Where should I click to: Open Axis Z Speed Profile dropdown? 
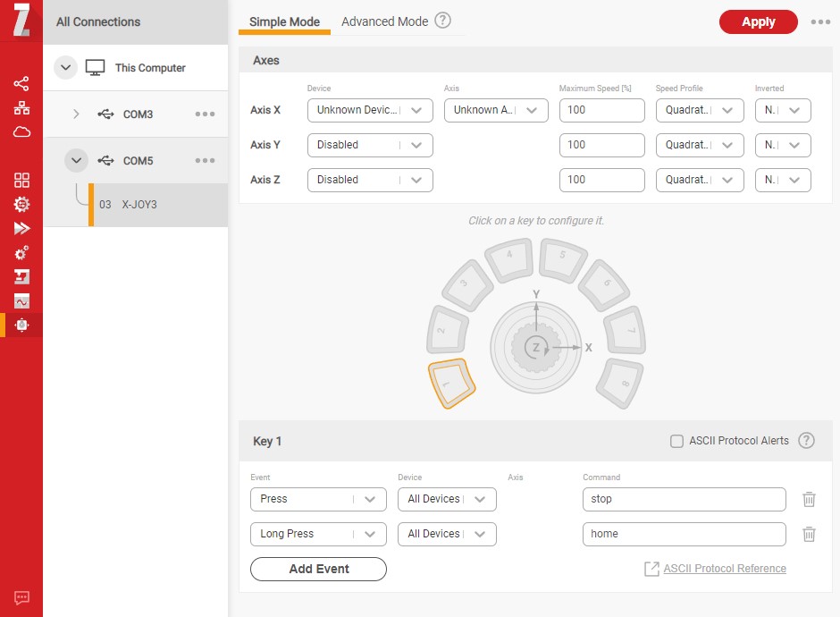[700, 180]
